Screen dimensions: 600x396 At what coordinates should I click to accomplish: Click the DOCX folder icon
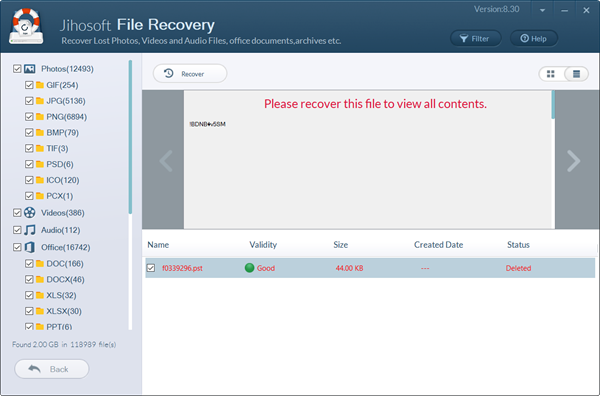click(40, 279)
